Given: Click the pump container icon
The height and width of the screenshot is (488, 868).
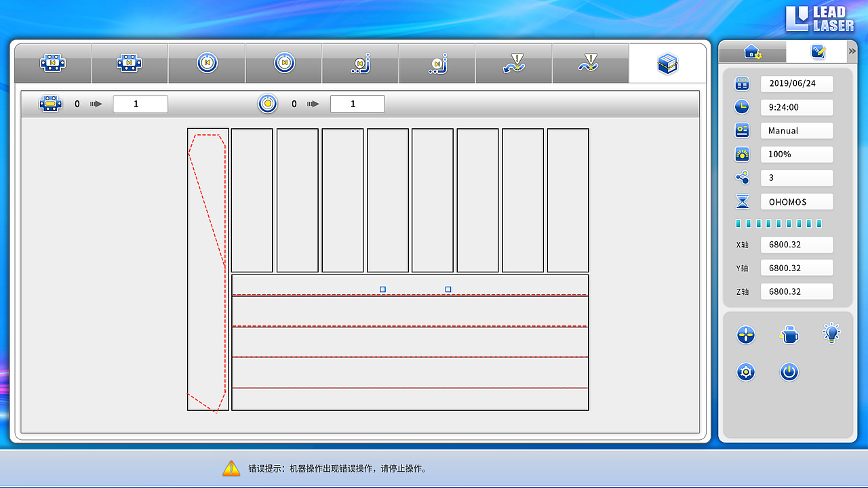Looking at the screenshot, I should pyautogui.click(x=789, y=334).
